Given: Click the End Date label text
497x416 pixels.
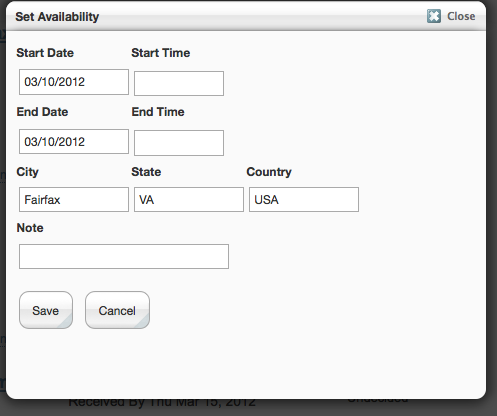Looking at the screenshot, I should pos(42,112).
